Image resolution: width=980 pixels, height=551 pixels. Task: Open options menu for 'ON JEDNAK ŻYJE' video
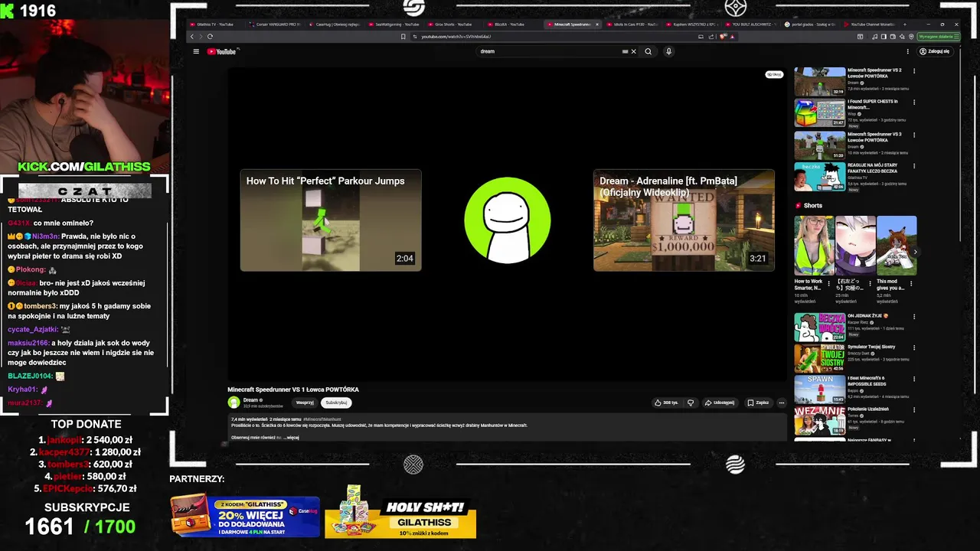point(913,316)
